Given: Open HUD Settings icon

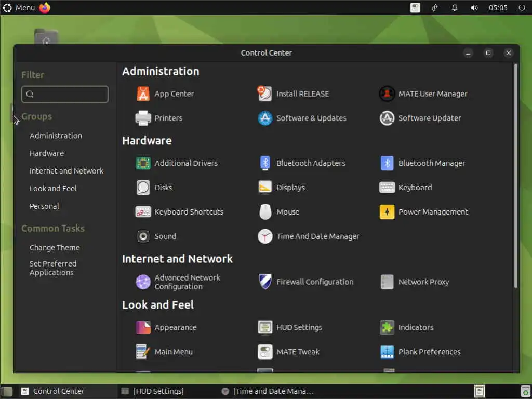Looking at the screenshot, I should point(264,327).
